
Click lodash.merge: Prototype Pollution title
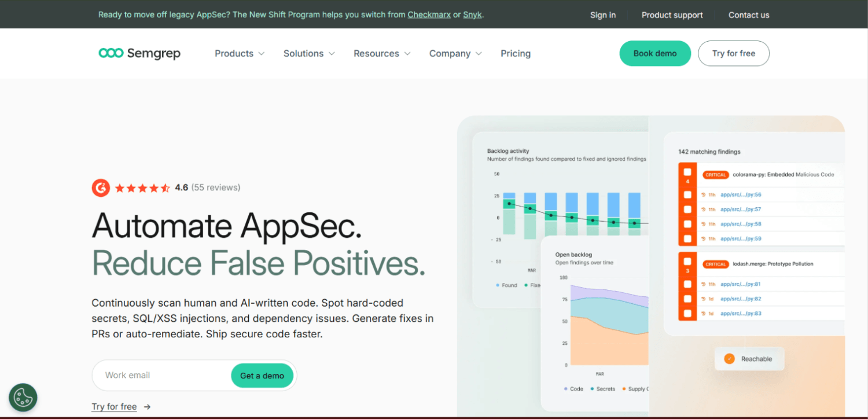tap(773, 264)
